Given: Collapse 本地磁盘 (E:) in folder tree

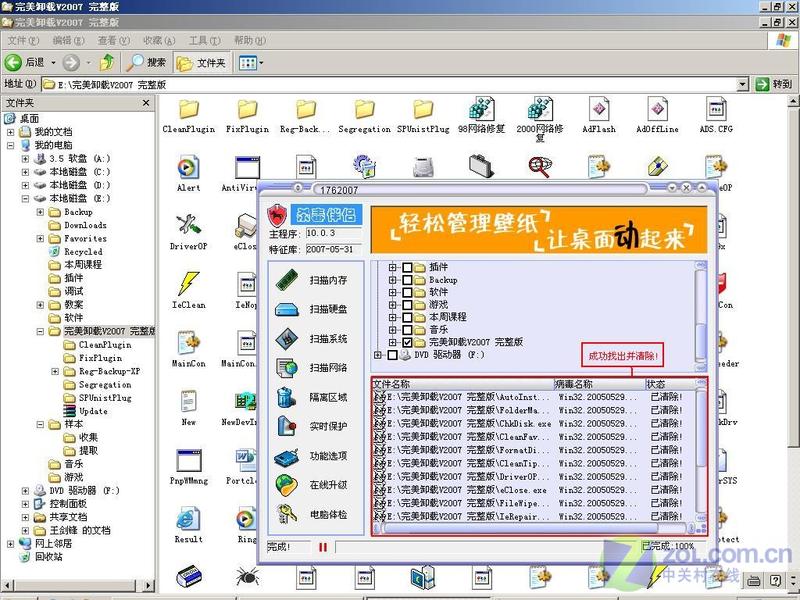Looking at the screenshot, I should [x=25, y=198].
